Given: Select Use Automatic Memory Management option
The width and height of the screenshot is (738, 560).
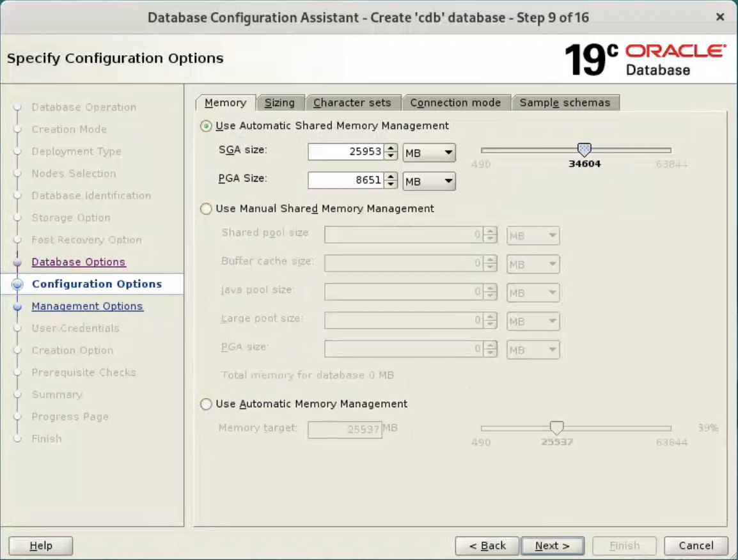Looking at the screenshot, I should coord(206,404).
